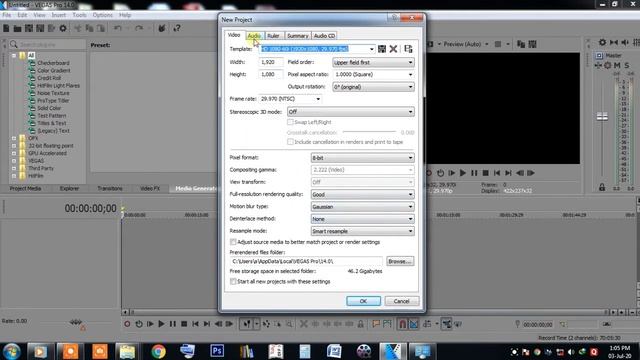
Task: Click the preview window Stop button
Action: coord(485,173)
